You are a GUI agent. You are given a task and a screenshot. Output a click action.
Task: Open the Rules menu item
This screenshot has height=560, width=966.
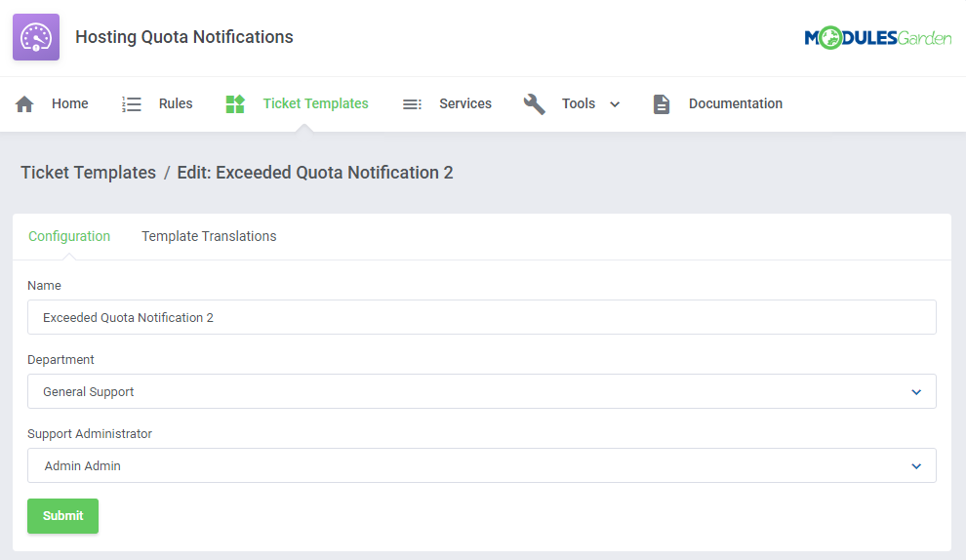coord(176,103)
